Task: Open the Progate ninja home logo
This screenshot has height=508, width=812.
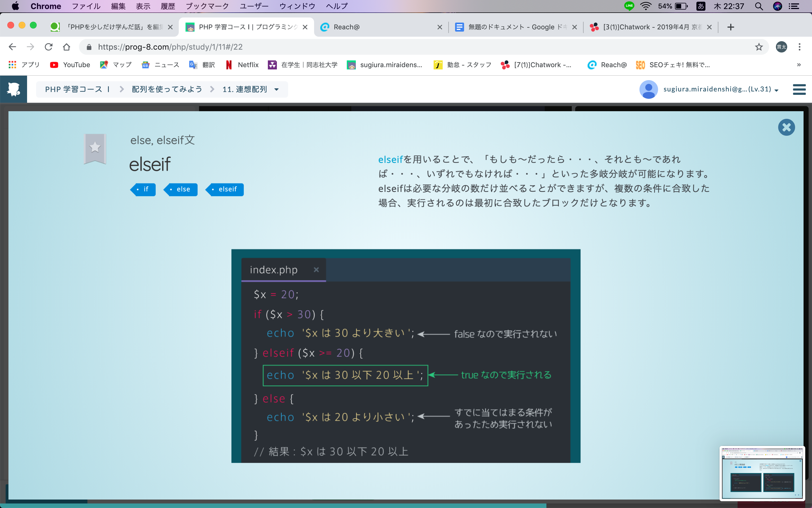Action: pyautogui.click(x=14, y=89)
